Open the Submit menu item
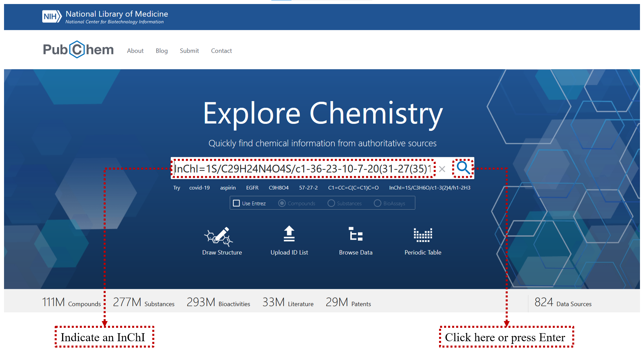This screenshot has width=644, height=362. tap(189, 51)
